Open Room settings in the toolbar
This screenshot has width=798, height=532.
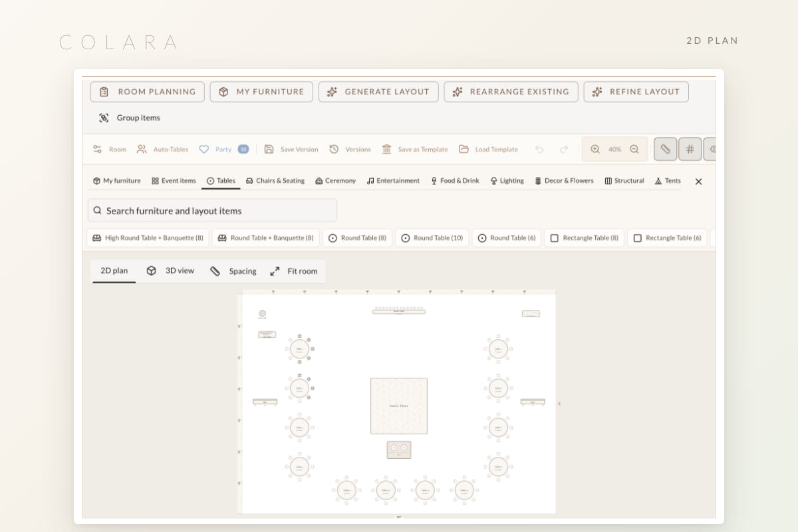coord(109,150)
